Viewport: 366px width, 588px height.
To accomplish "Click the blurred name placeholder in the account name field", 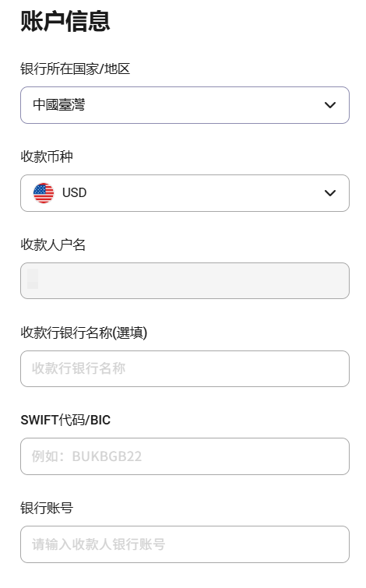I will click(33, 279).
